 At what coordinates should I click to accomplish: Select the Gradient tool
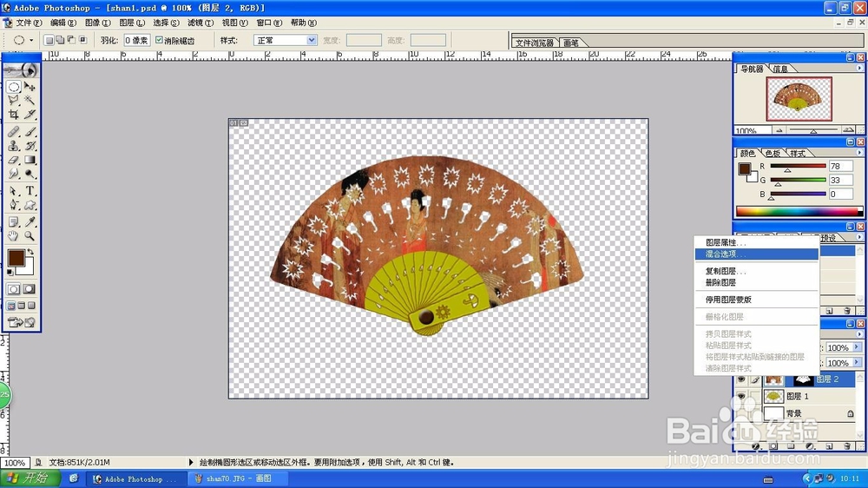30,160
